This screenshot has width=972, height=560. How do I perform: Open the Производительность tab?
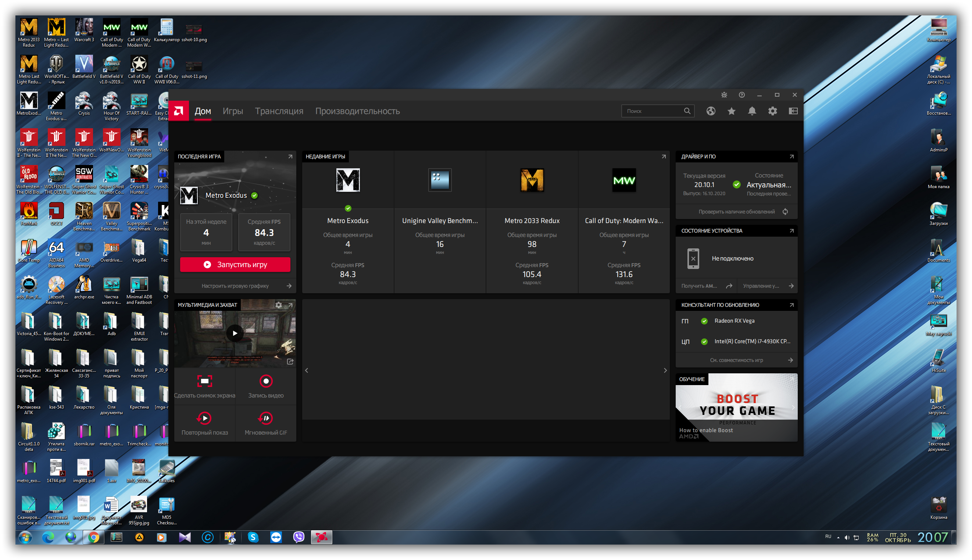coord(357,111)
